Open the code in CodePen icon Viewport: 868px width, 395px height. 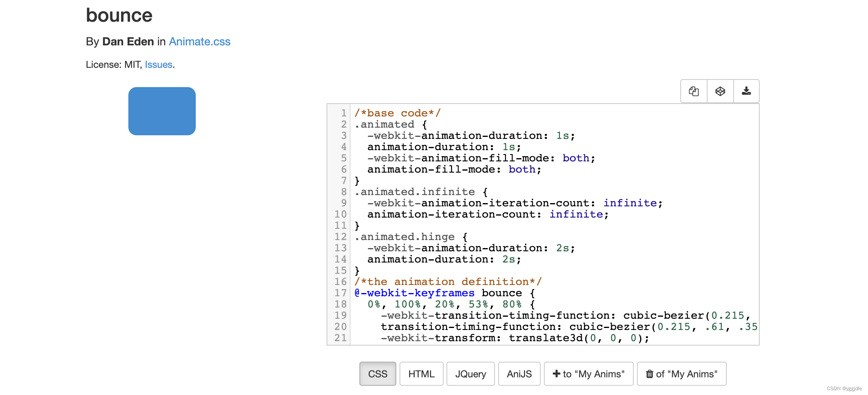(x=720, y=91)
